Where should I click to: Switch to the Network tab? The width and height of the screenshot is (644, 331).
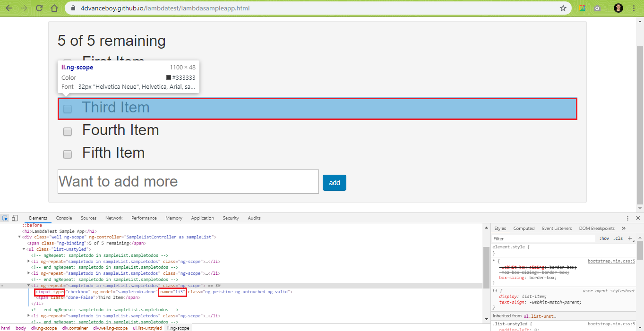114,218
